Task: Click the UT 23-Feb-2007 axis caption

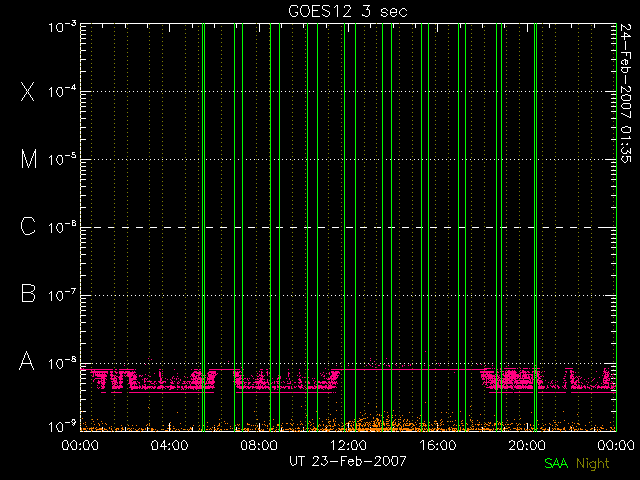Action: click(x=348, y=461)
